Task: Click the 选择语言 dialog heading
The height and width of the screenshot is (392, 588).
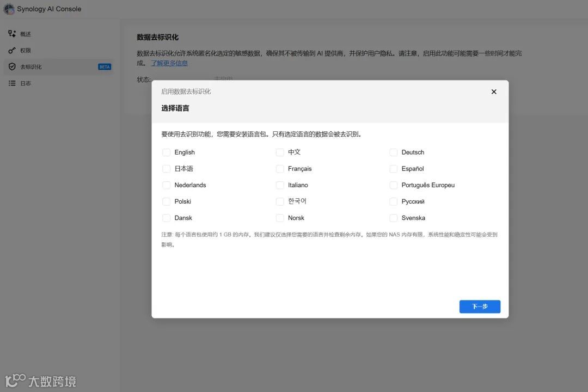Action: click(175, 108)
